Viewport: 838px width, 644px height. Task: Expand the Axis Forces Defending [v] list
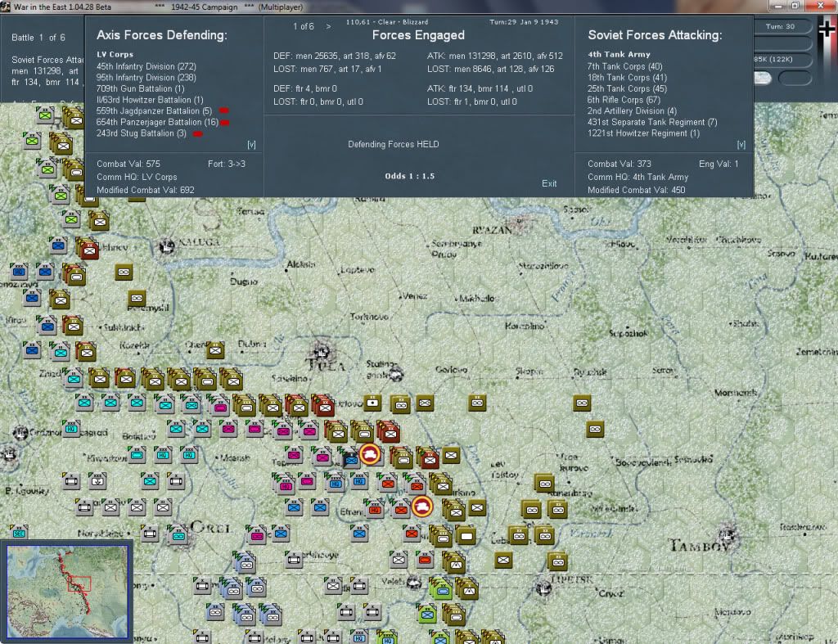[251, 144]
